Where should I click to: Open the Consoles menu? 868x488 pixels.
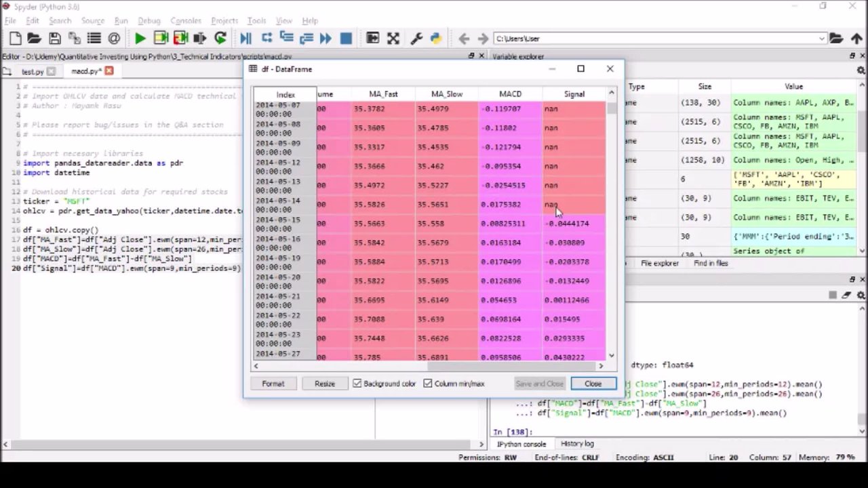(x=185, y=21)
